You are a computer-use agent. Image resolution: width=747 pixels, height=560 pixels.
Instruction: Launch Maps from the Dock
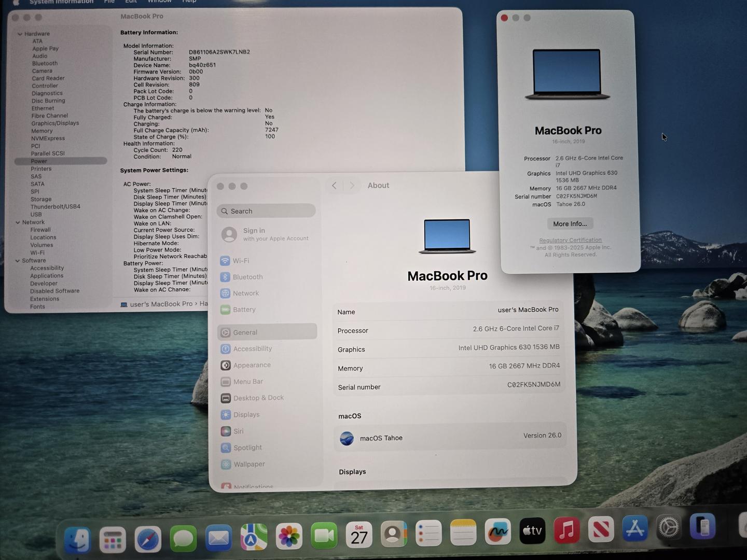[x=254, y=537]
